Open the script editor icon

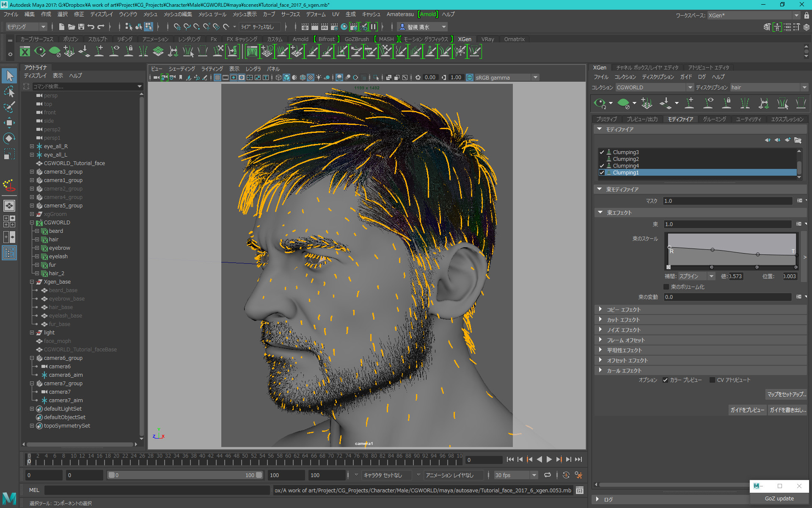pyautogui.click(x=580, y=490)
